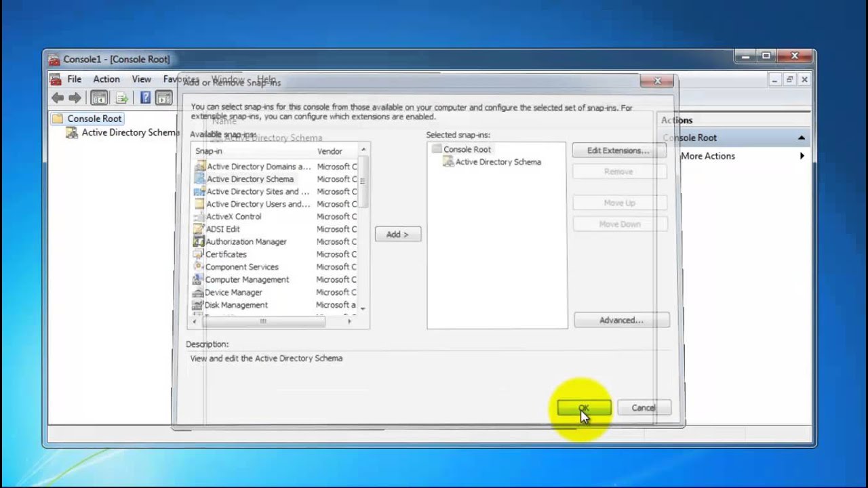
Task: Click the Back arrow in console toolbar
Action: (58, 98)
